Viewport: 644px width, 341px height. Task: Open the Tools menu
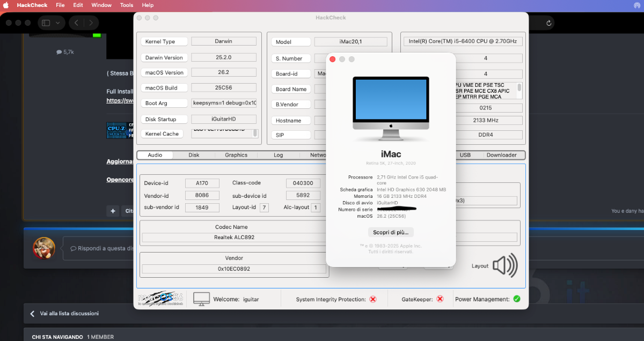127,5
